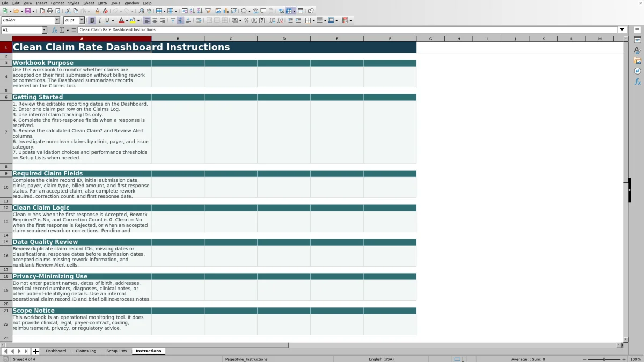This screenshot has height=362, width=644.
Task: Open the sidebar Functions fx icon
Action: click(638, 82)
